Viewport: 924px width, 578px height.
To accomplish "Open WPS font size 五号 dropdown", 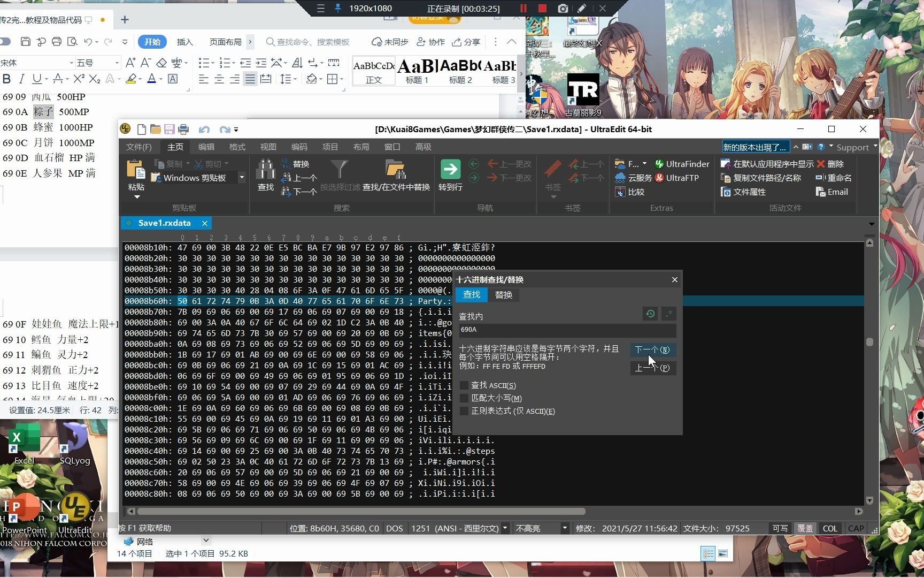I will [117, 63].
